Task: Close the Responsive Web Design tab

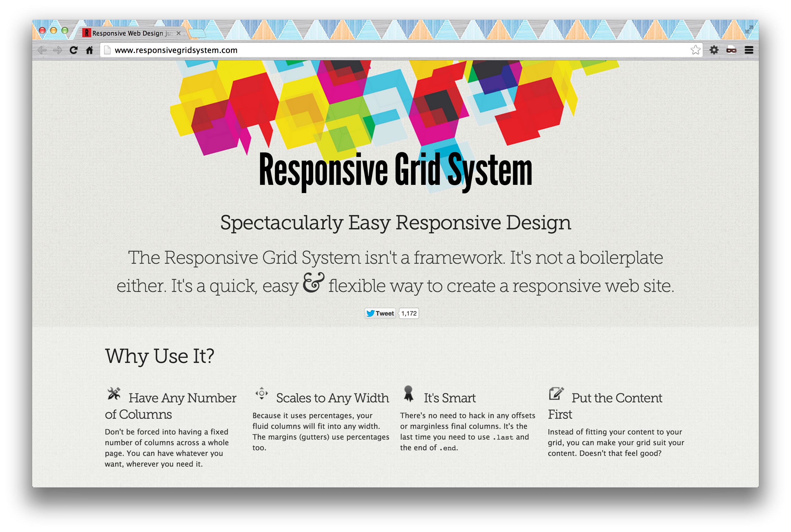Action: 178,33
